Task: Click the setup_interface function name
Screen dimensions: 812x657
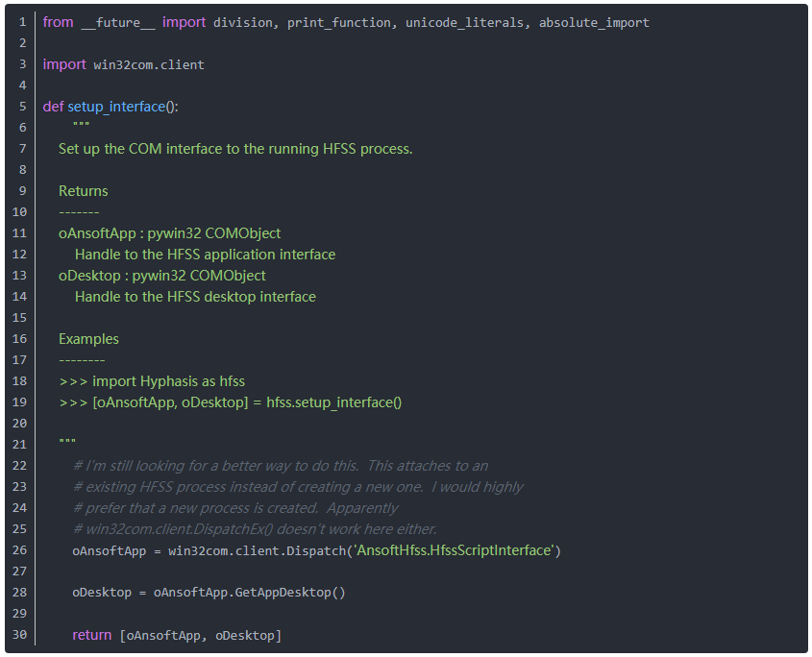Action: click(116, 107)
